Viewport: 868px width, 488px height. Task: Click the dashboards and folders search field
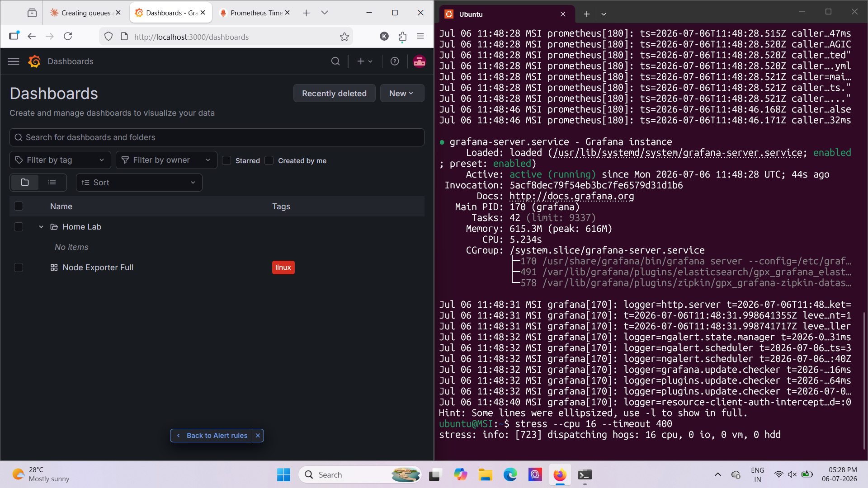pos(217,137)
